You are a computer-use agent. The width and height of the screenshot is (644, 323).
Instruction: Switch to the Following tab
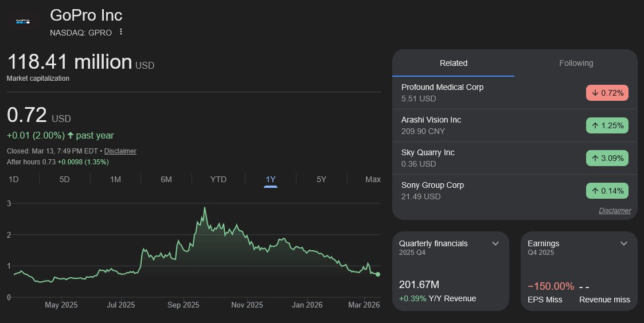pos(576,63)
